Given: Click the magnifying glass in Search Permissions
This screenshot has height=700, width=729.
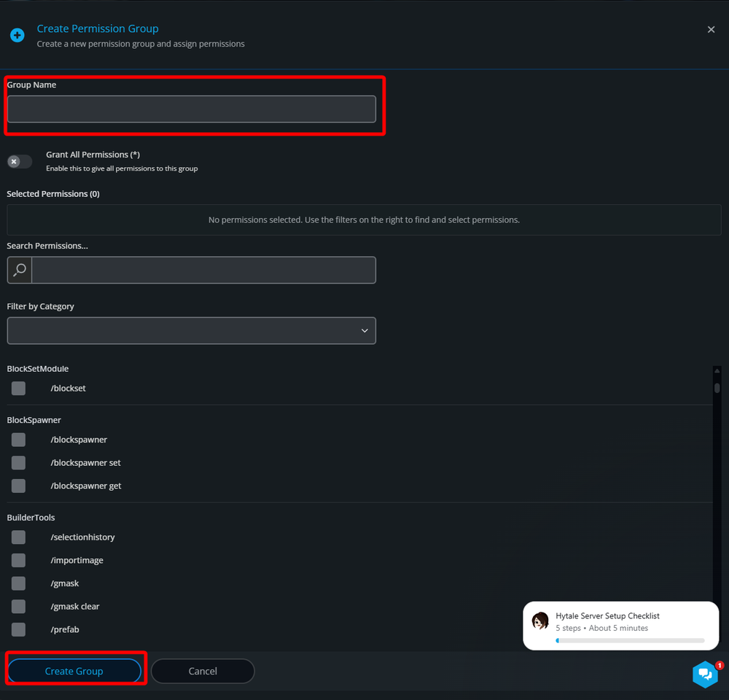Looking at the screenshot, I should click(18, 270).
